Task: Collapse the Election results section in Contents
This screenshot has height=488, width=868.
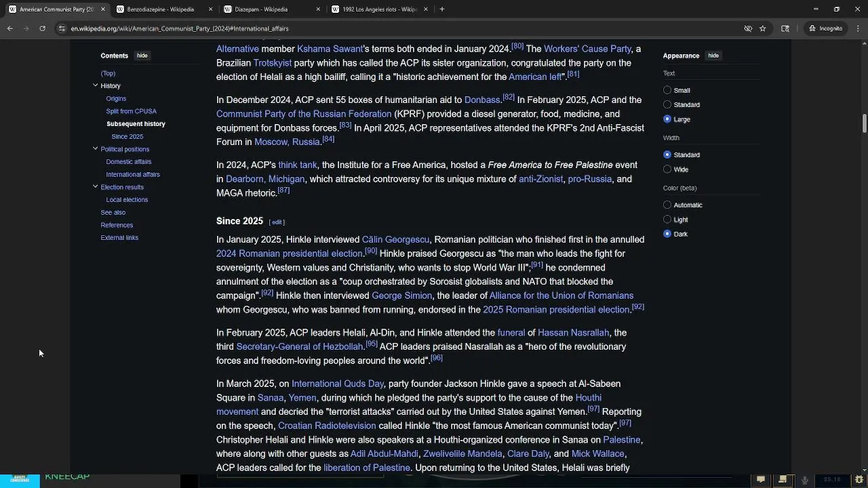Action: pos(96,186)
